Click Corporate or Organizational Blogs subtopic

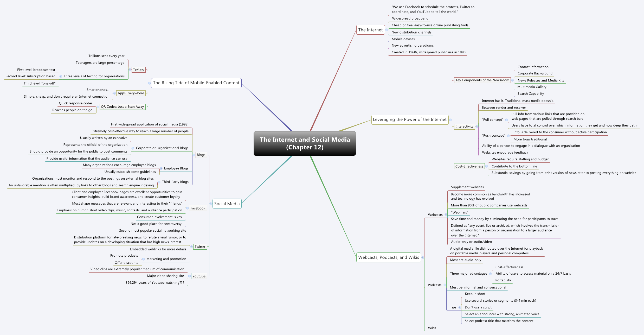tap(162, 148)
